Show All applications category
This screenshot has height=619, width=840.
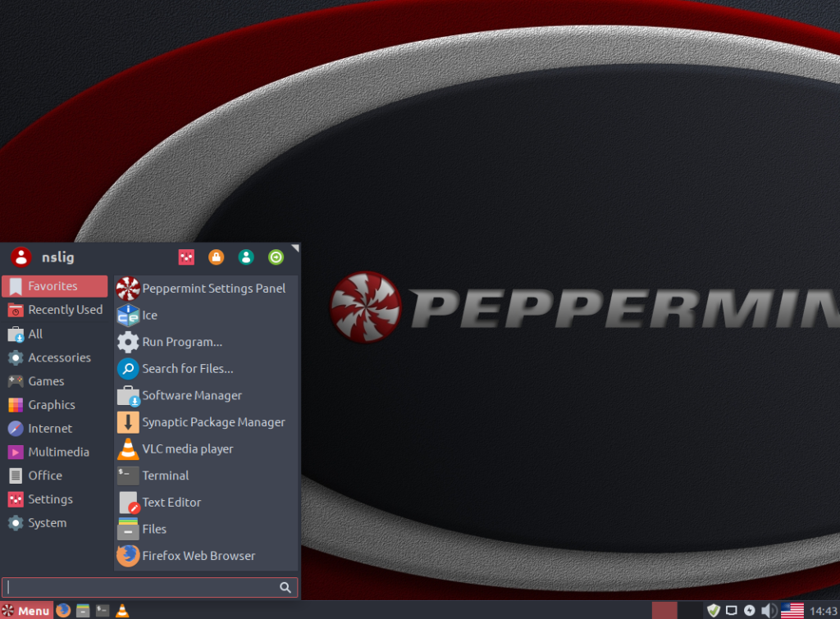click(55, 335)
